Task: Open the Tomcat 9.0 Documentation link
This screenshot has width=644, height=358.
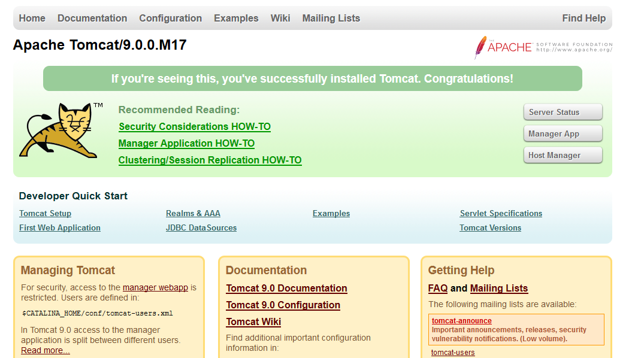Action: 287,288
